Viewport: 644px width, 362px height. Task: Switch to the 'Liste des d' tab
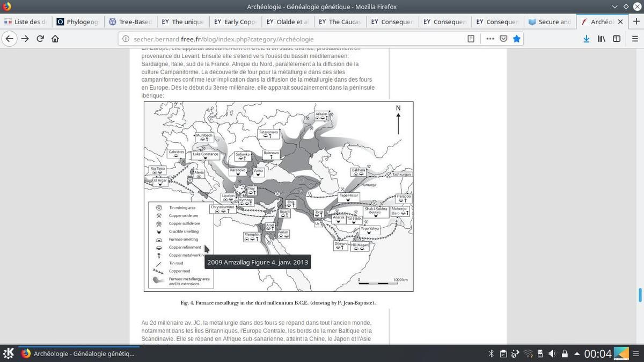coord(25,22)
